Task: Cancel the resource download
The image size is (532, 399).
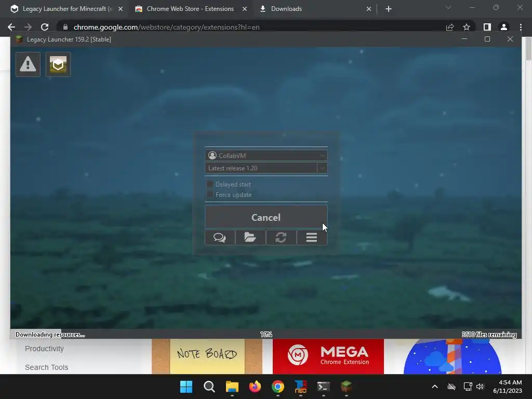Action: tap(266, 217)
